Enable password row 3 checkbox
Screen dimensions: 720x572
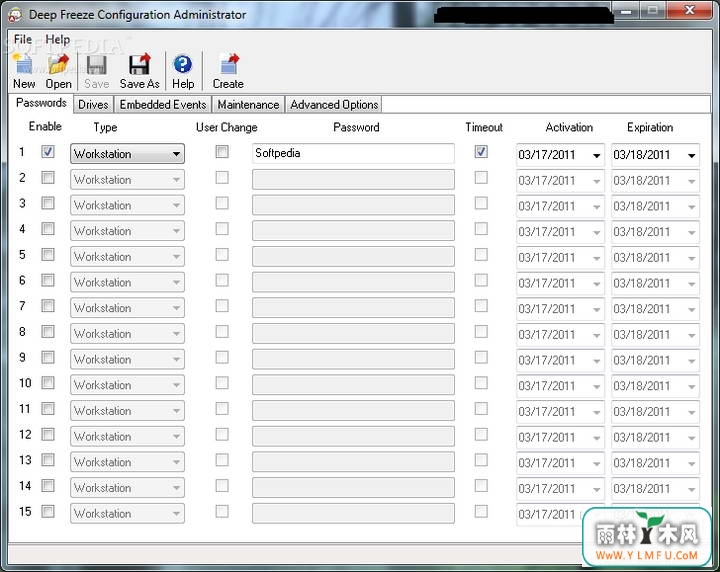tap(48, 203)
